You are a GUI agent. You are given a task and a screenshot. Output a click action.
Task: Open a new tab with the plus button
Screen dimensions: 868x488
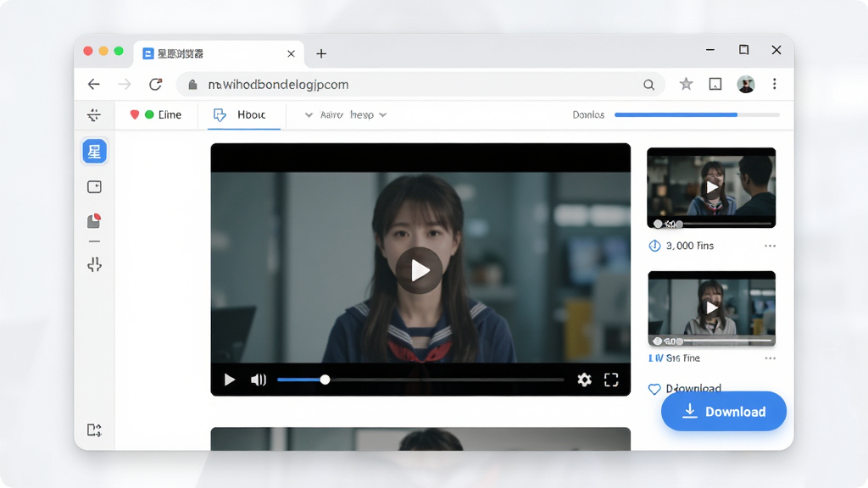(x=321, y=53)
